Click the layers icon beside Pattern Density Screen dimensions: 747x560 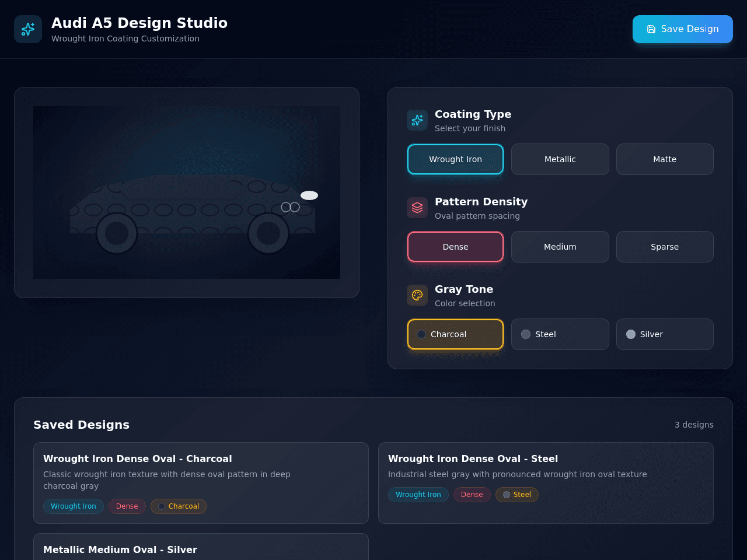[x=417, y=208]
